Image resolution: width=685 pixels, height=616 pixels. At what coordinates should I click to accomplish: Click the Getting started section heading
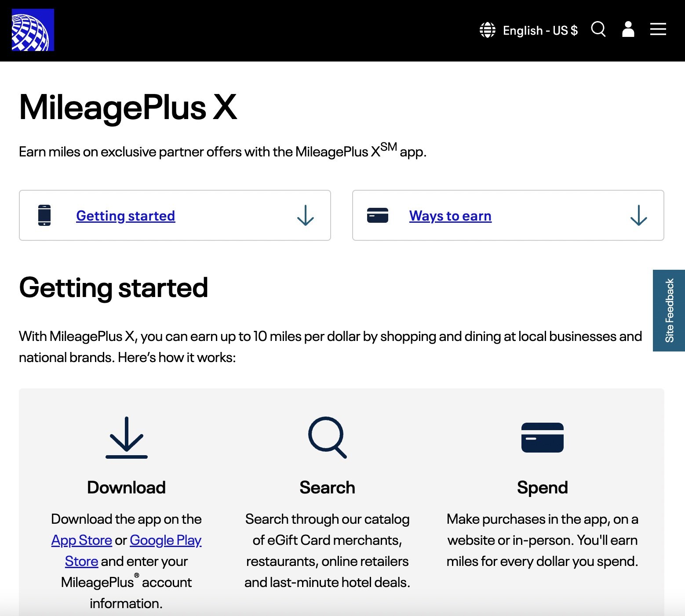(x=113, y=288)
